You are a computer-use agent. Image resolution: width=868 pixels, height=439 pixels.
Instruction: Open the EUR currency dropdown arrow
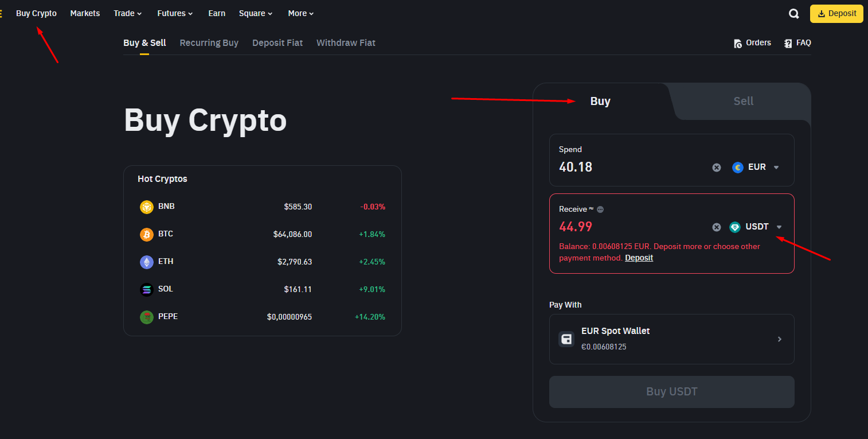click(776, 168)
